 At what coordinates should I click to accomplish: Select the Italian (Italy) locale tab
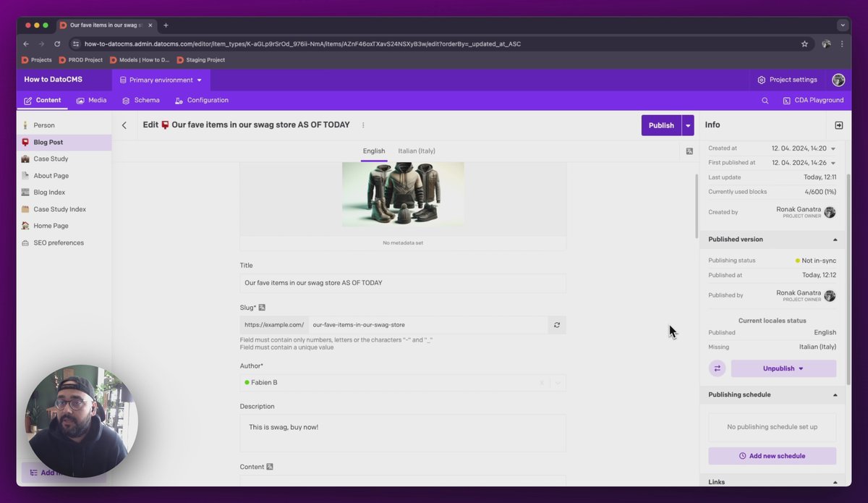pyautogui.click(x=417, y=151)
